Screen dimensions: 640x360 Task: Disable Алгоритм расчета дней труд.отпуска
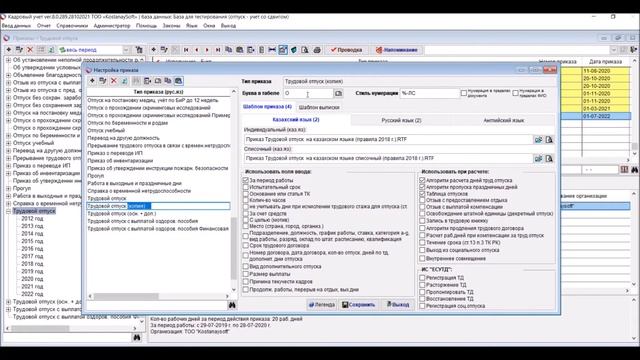422,180
